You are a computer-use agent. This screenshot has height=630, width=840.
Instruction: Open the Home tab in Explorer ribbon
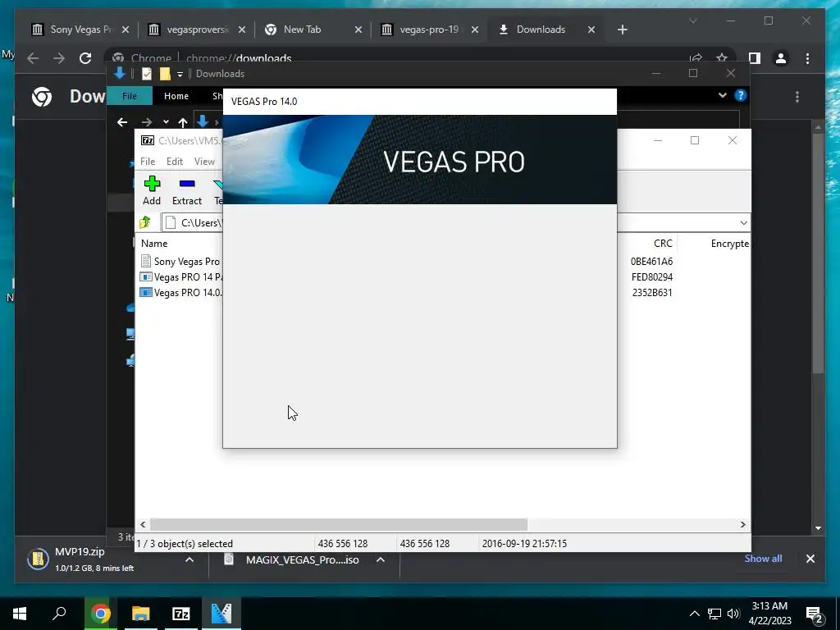click(176, 96)
